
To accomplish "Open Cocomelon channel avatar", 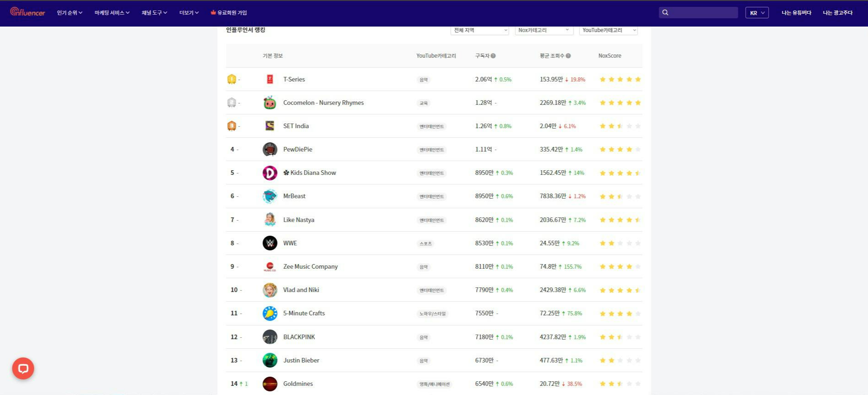I will coord(270,103).
